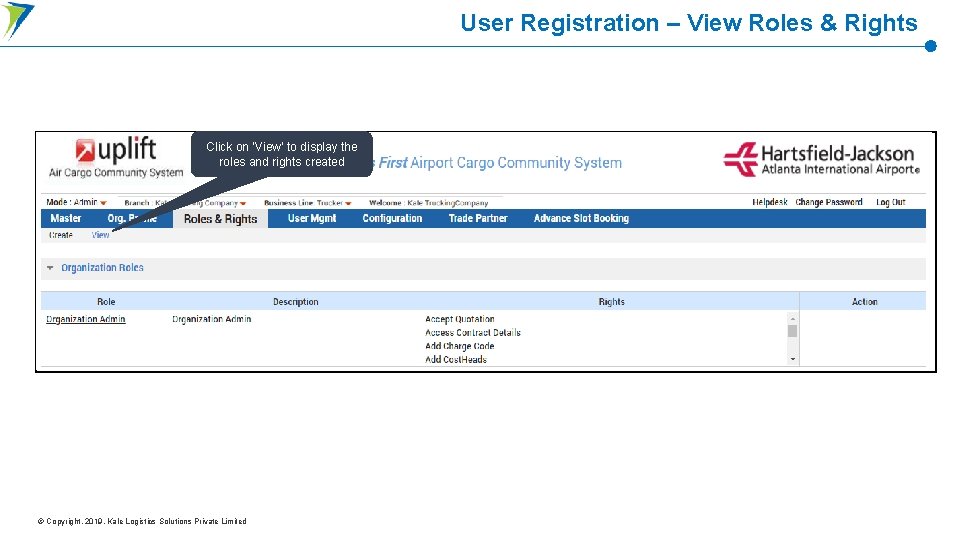Select the 'Accept Quotation' right

[x=460, y=319]
